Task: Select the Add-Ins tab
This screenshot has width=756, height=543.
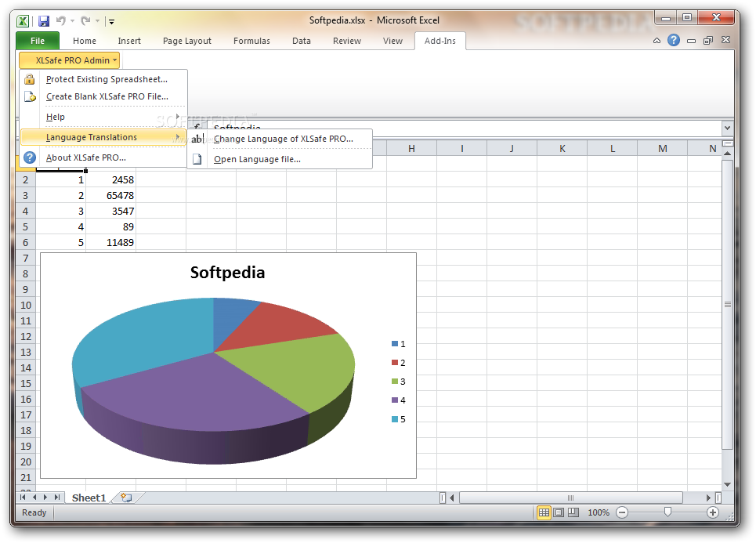Action: 439,41
